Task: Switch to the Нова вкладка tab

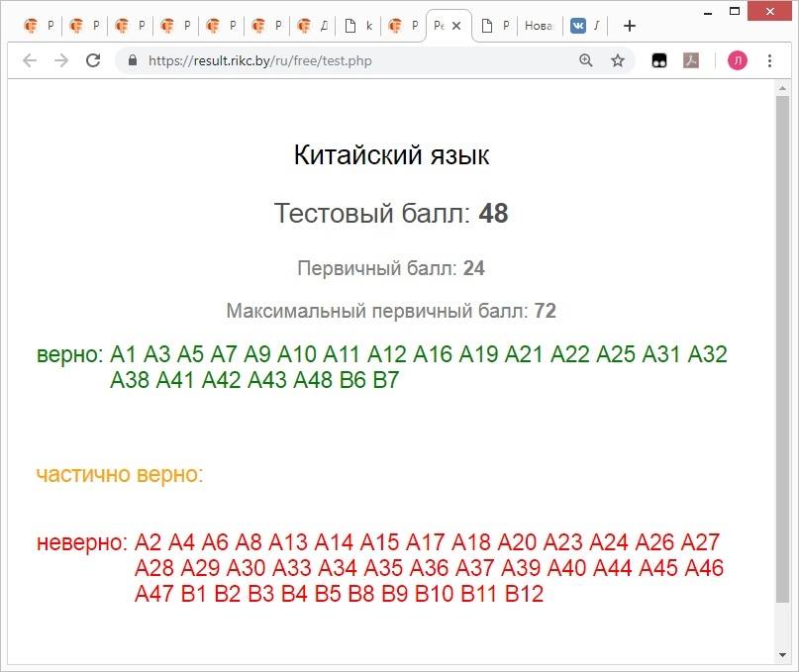Action: coord(538,26)
